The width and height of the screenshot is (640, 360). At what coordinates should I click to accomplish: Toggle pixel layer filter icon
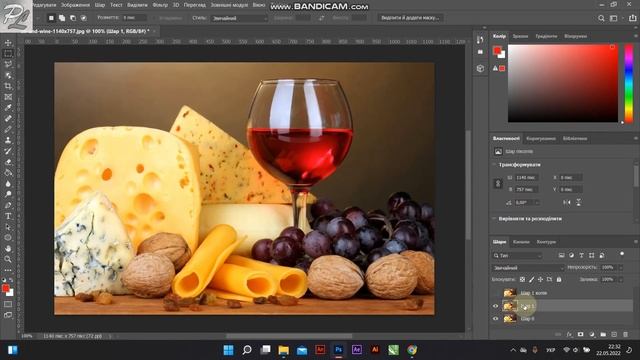point(561,256)
